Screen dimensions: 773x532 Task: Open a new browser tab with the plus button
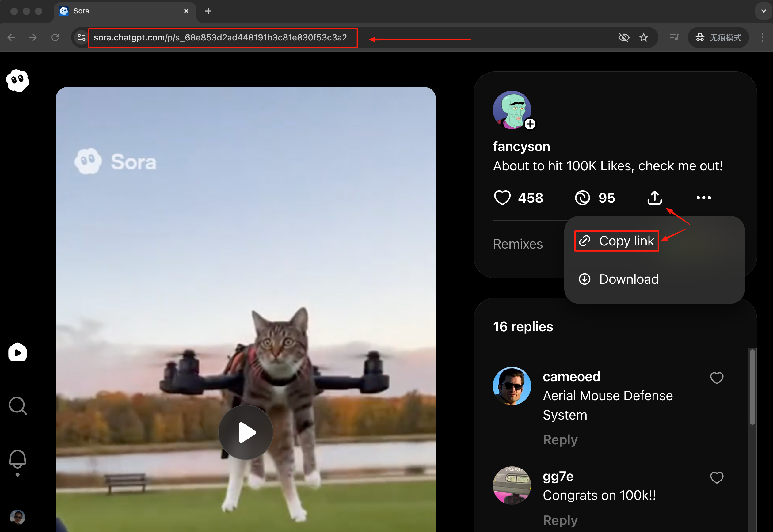[208, 11]
